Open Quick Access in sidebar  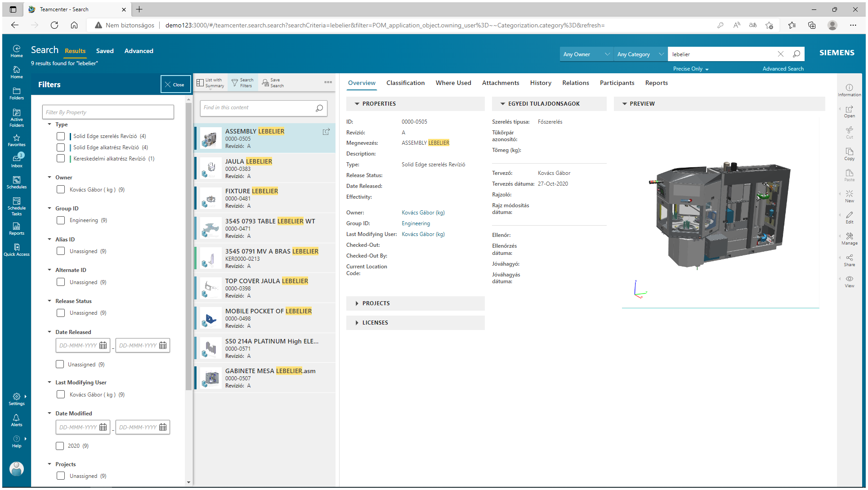[17, 250]
